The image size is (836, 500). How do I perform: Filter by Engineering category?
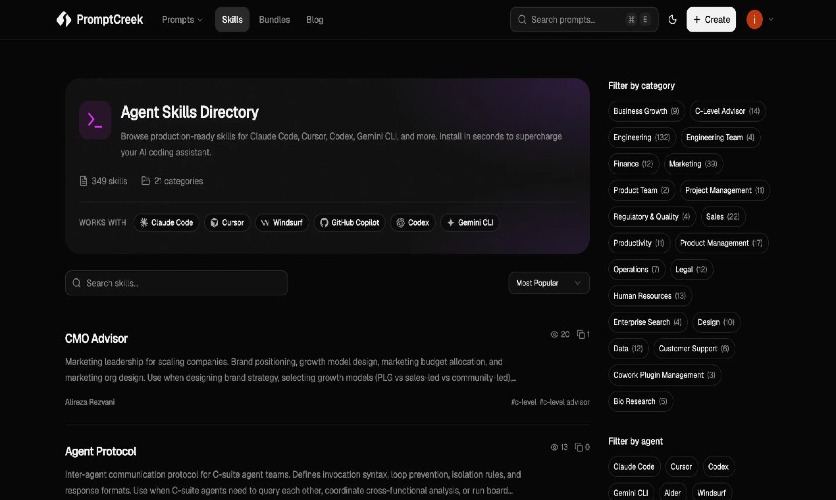641,137
